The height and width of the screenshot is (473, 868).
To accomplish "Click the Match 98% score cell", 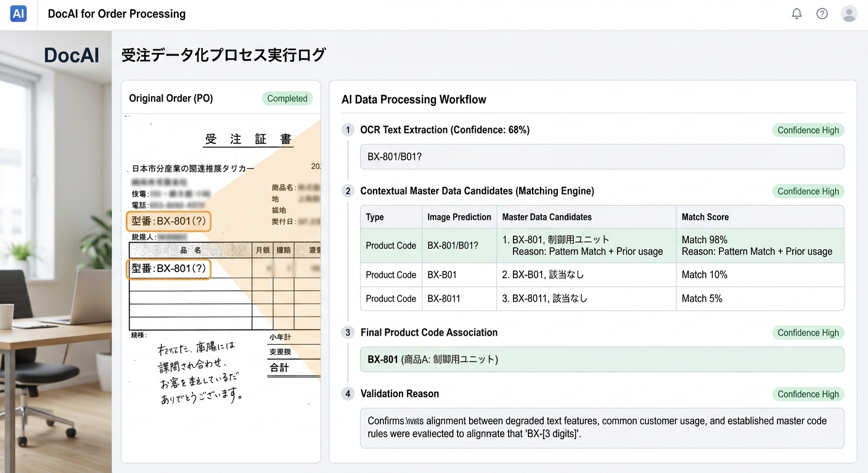I will [x=759, y=246].
